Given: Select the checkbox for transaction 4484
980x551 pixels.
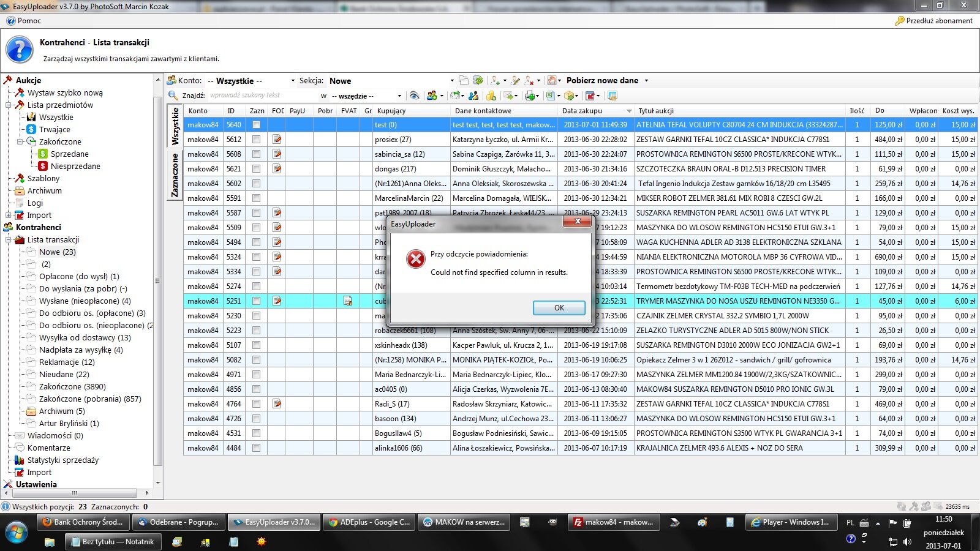Looking at the screenshot, I should coord(256,448).
